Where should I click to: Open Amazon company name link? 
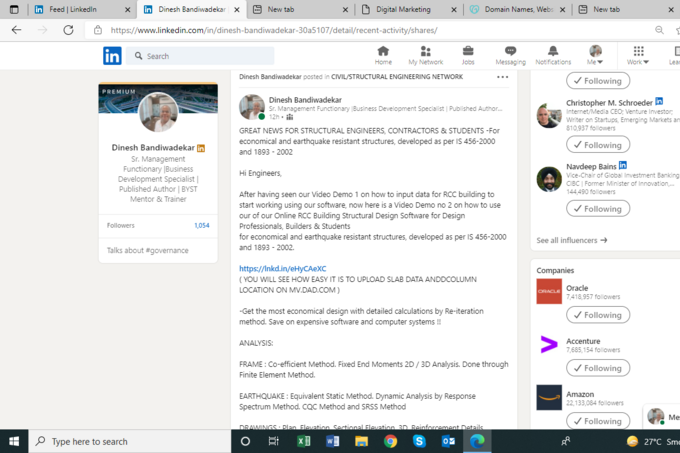[580, 394]
